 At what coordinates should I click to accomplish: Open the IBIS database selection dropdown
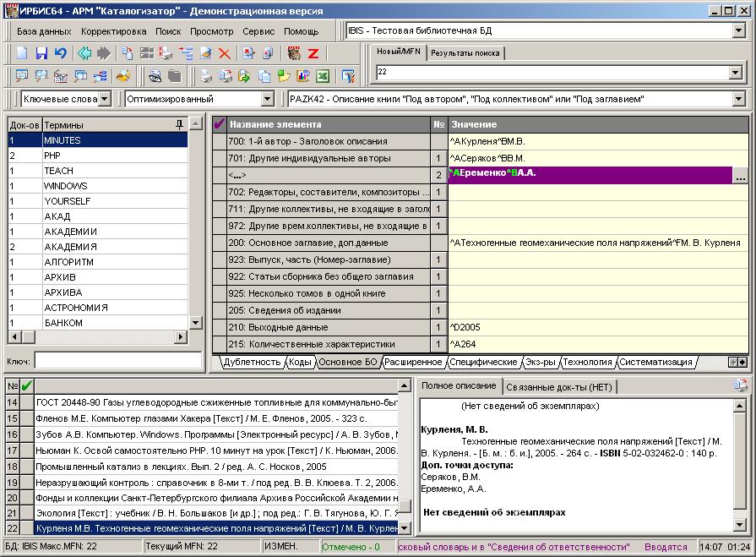pyautogui.click(x=738, y=31)
